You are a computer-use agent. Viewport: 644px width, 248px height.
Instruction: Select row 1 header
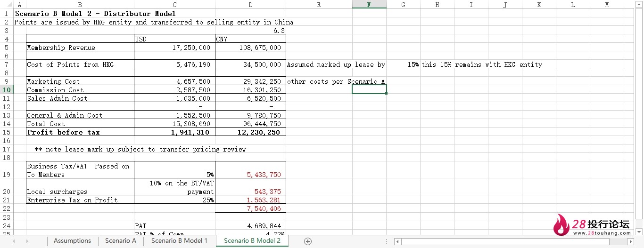pos(6,14)
